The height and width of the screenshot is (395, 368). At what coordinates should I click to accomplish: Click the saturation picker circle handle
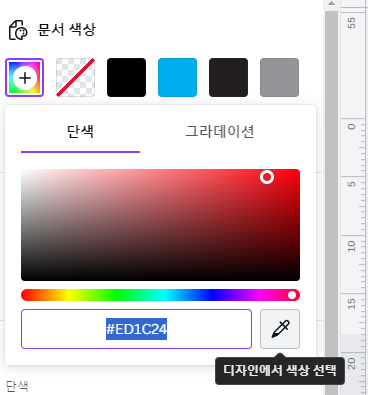[267, 177]
